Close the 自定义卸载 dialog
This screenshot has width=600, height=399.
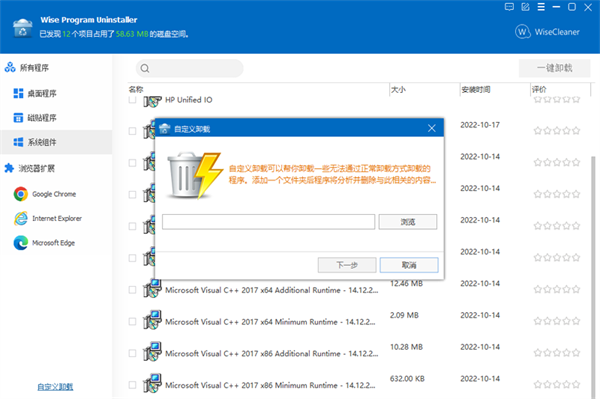click(432, 128)
